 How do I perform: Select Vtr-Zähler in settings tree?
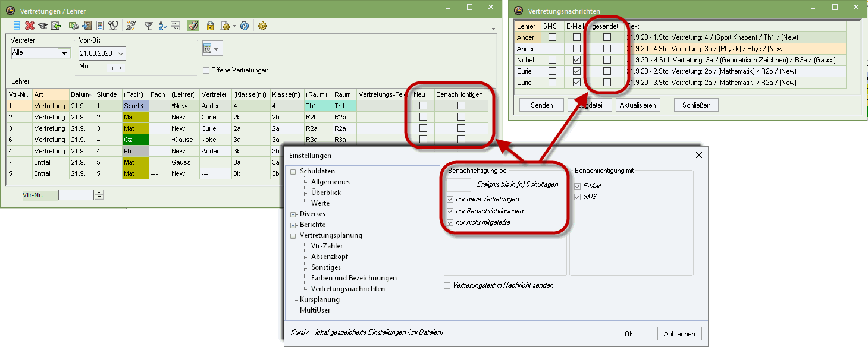pyautogui.click(x=327, y=246)
